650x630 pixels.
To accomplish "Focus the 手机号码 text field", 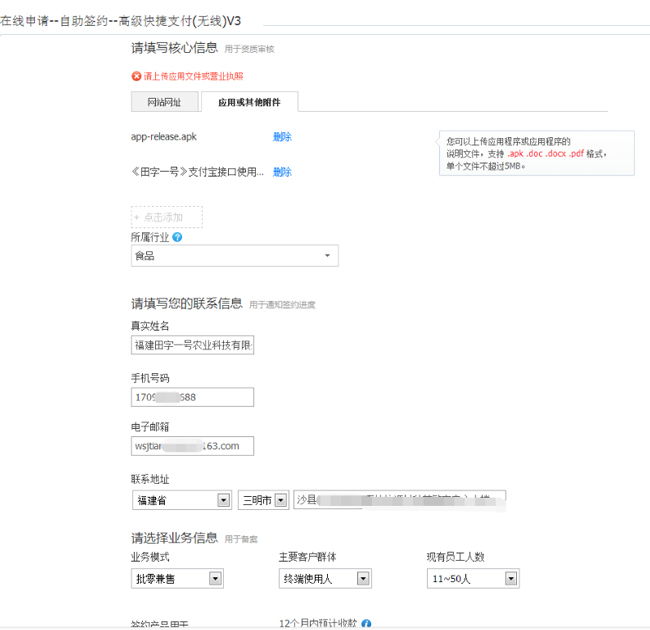I will [x=192, y=397].
